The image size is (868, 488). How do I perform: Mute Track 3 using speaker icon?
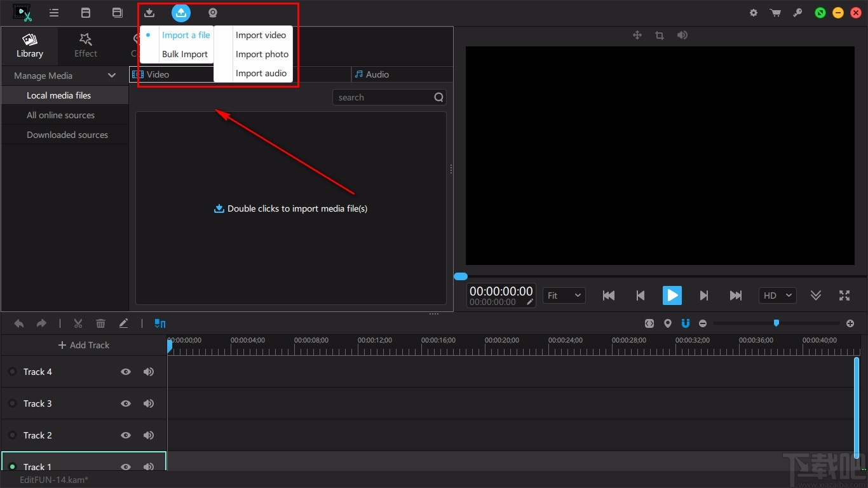coord(149,403)
